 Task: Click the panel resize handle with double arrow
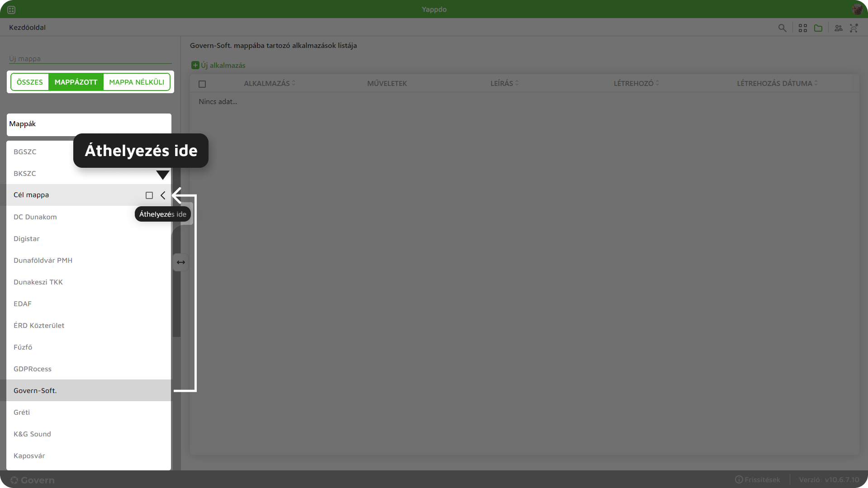(x=181, y=262)
